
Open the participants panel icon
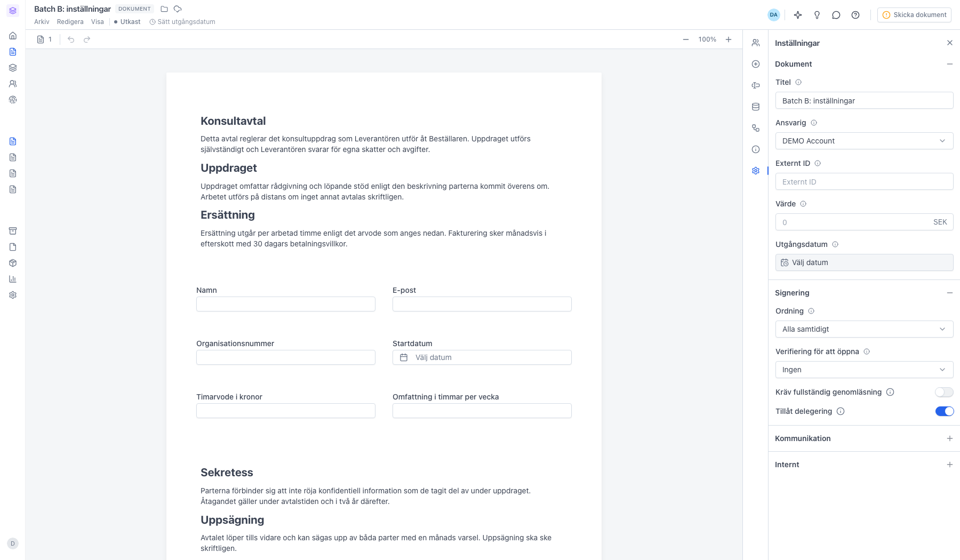(x=756, y=43)
